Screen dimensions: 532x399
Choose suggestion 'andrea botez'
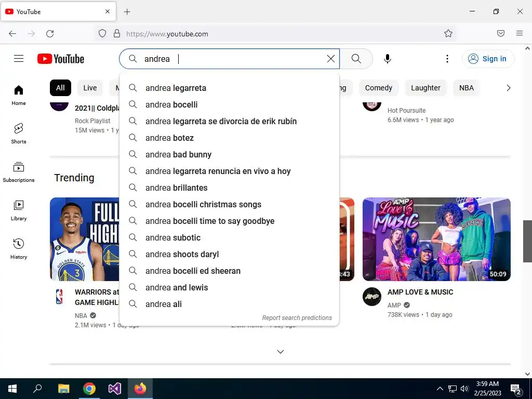tap(229, 138)
